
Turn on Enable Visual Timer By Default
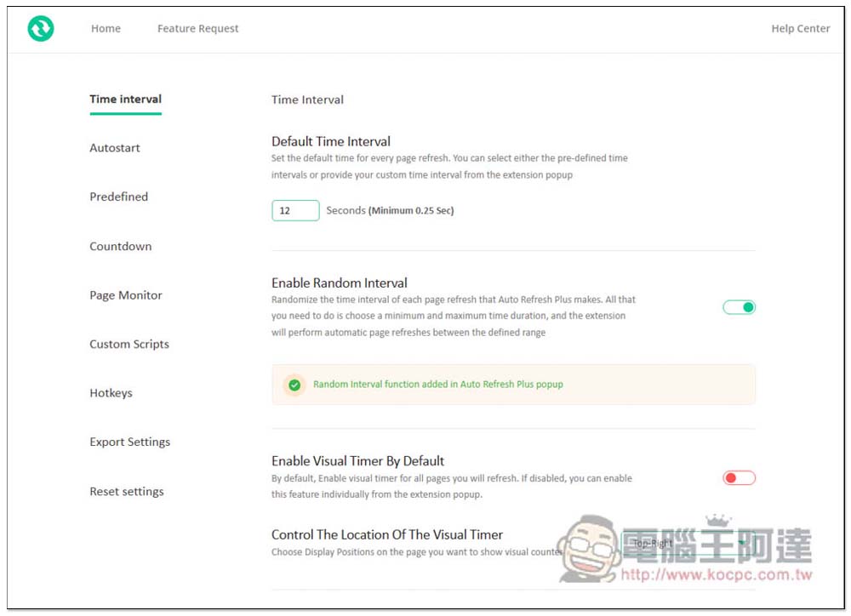tap(739, 478)
